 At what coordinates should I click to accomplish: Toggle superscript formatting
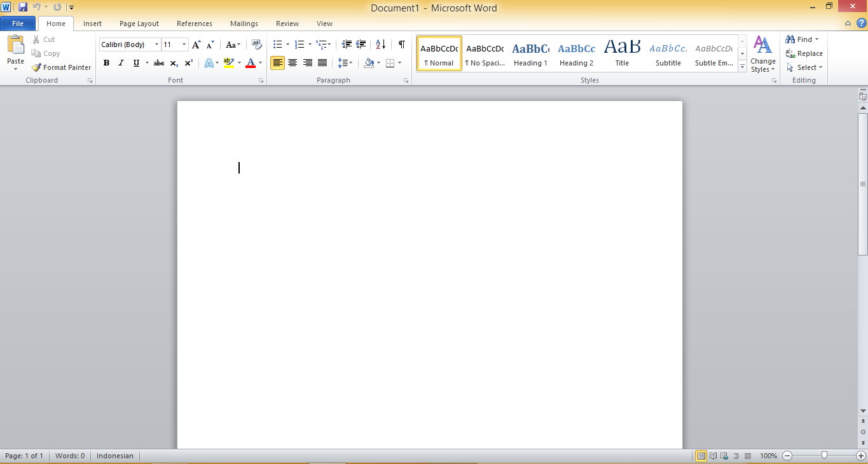pyautogui.click(x=188, y=62)
